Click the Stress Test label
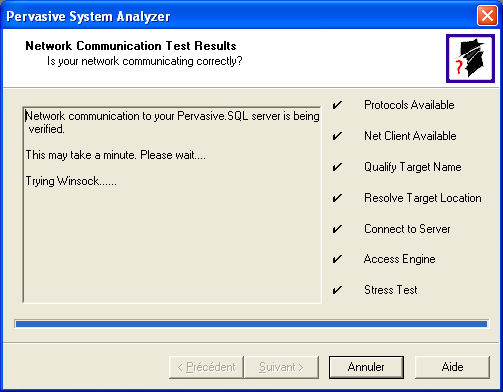The height and width of the screenshot is (392, 503). pyautogui.click(x=390, y=290)
